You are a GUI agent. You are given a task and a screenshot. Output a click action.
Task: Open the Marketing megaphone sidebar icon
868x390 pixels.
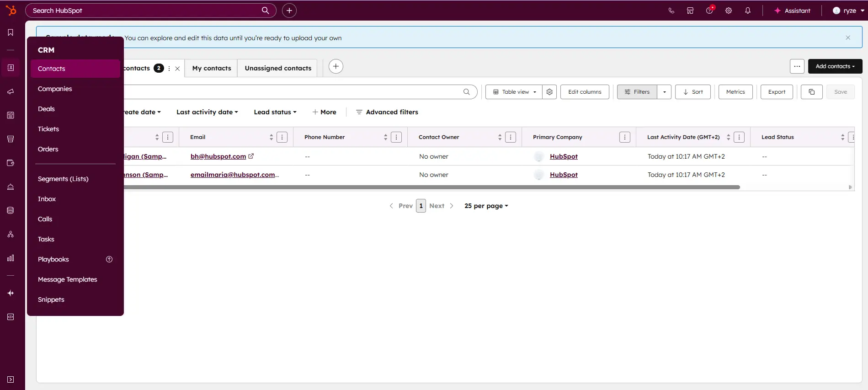[x=11, y=91]
